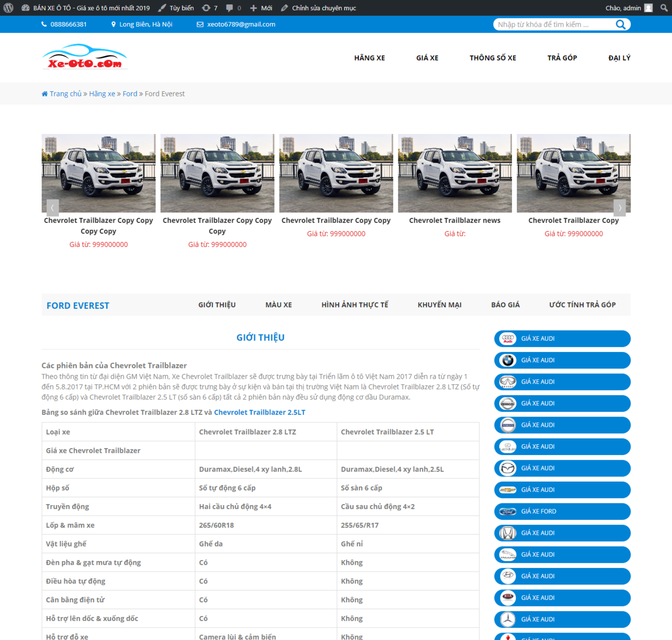The image size is (672, 640).
Task: Click row label 'Cân bằng điện tử'
Action: click(75, 600)
